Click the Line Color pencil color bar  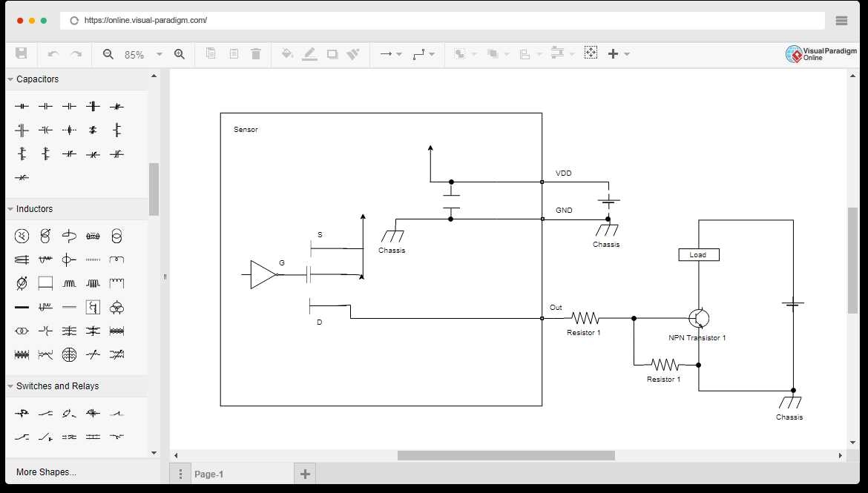click(309, 59)
